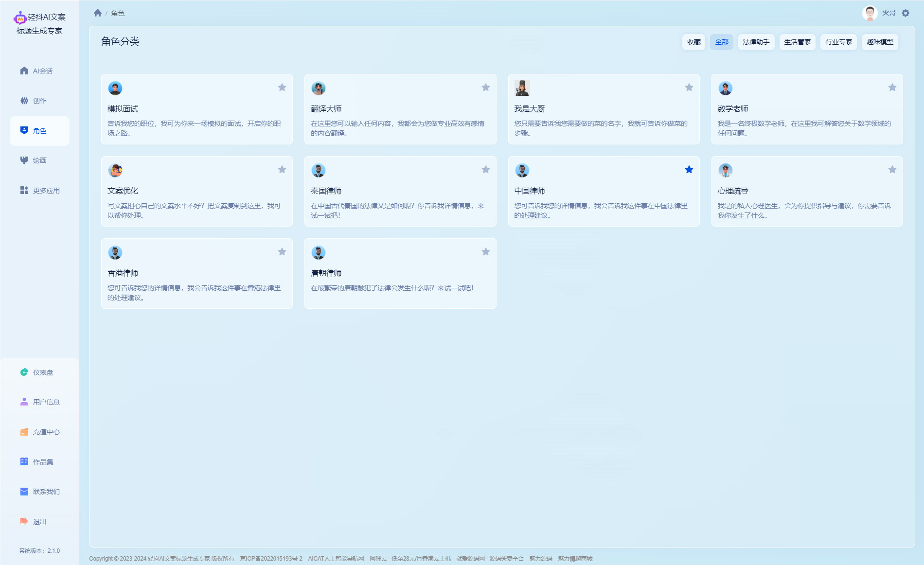The image size is (924, 565).
Task: Click 退出 to log out
Action: (x=39, y=522)
